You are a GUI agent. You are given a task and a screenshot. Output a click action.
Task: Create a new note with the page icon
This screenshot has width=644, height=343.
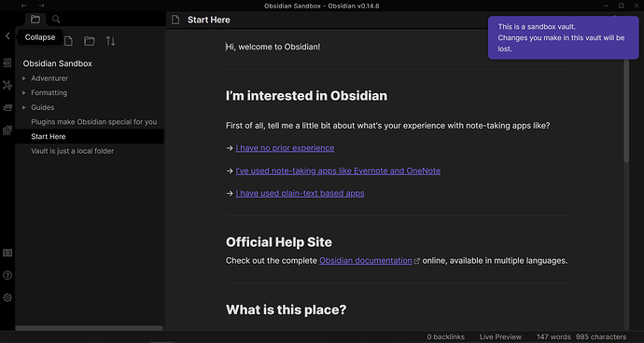click(x=68, y=41)
